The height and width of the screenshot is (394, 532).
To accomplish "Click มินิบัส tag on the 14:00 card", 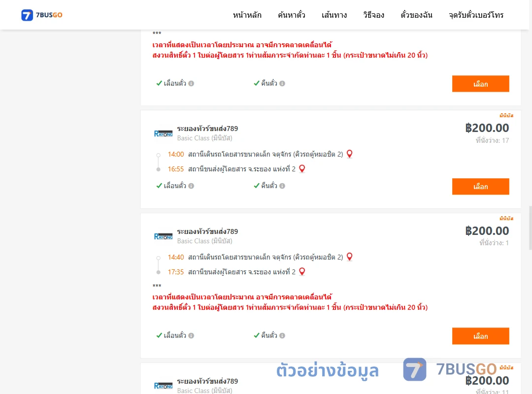I will click(x=506, y=116).
